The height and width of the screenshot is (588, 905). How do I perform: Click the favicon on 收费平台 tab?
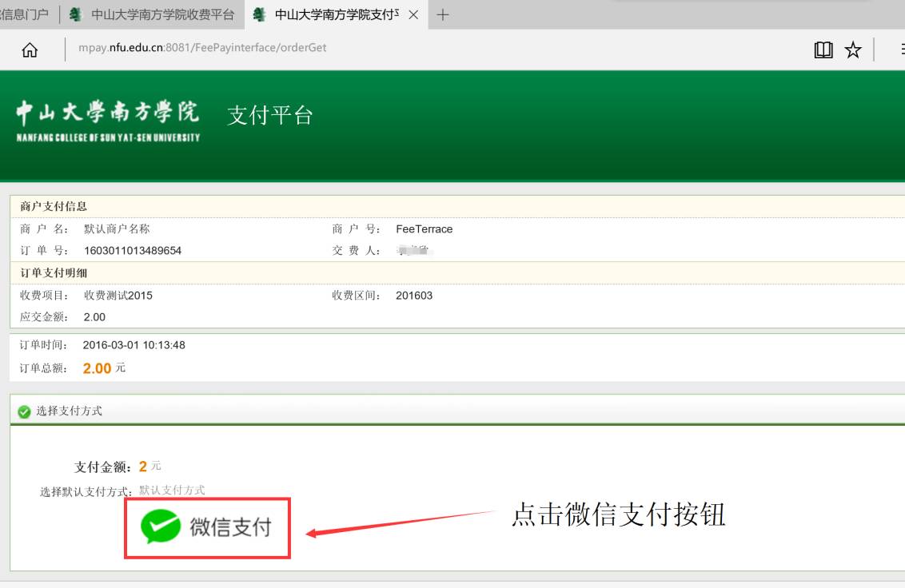click(75, 14)
